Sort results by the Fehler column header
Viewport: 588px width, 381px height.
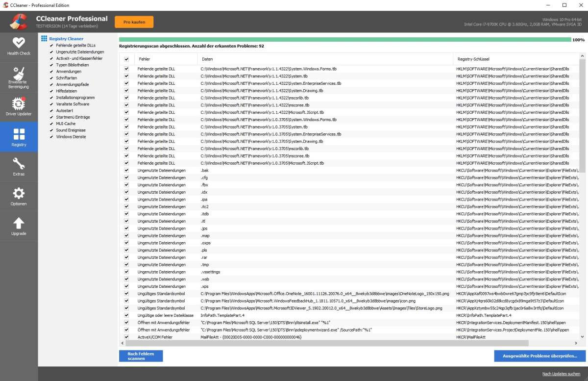pos(144,58)
